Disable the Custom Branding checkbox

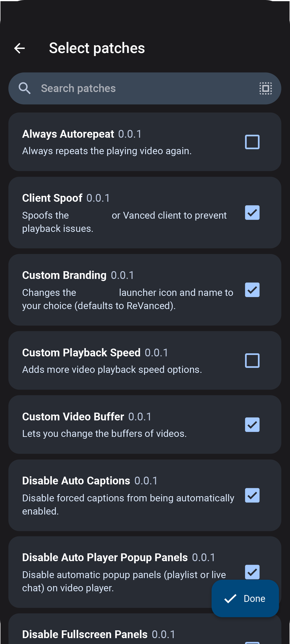252,290
